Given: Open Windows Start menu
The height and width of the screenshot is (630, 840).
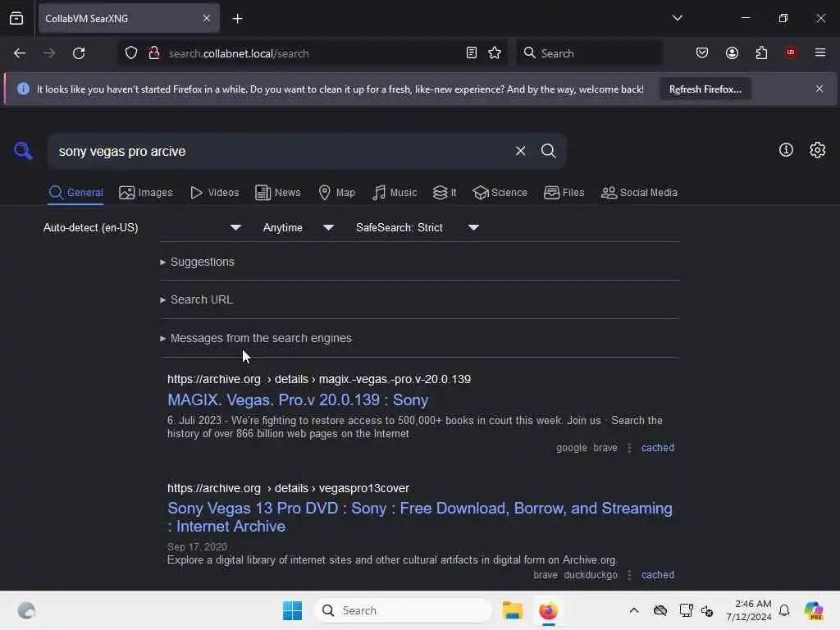Looking at the screenshot, I should tap(293, 610).
